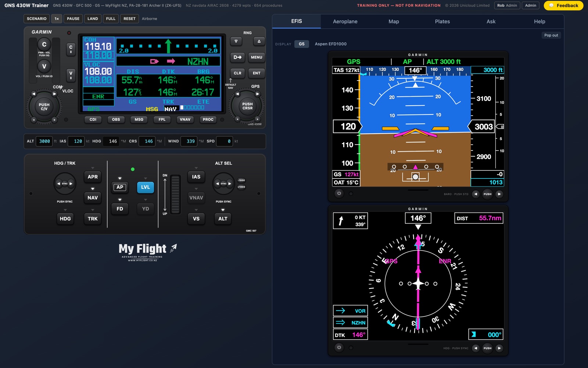
Task: Click the HDG PUSH SYNC right arrow on the HSI
Action: click(499, 348)
